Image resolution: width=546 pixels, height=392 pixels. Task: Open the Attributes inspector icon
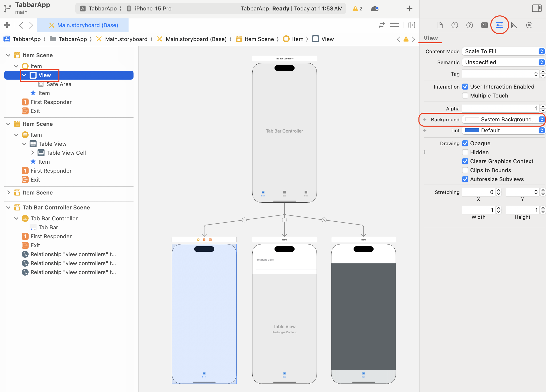coord(499,25)
